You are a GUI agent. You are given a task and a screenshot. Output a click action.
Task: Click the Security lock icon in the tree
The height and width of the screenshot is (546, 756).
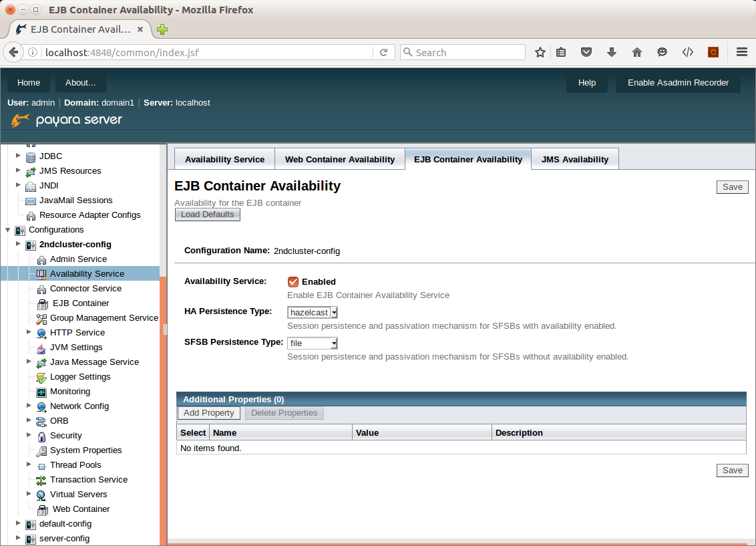[x=41, y=436]
